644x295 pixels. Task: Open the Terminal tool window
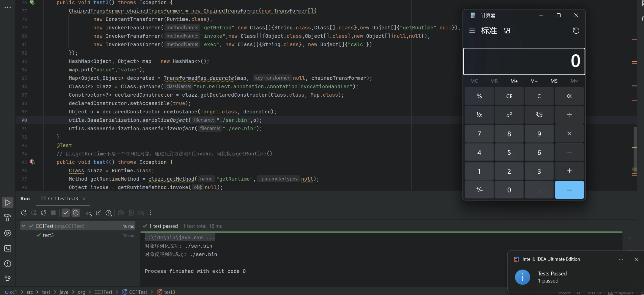tap(8, 248)
